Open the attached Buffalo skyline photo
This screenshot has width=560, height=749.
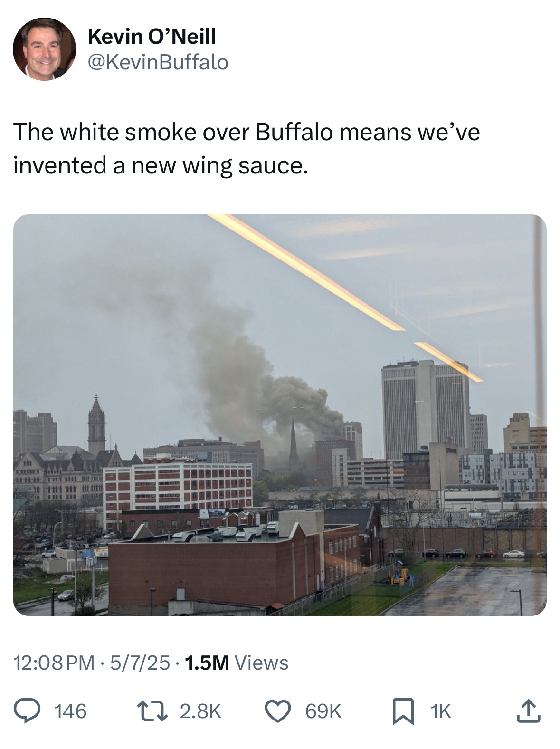pos(280,415)
